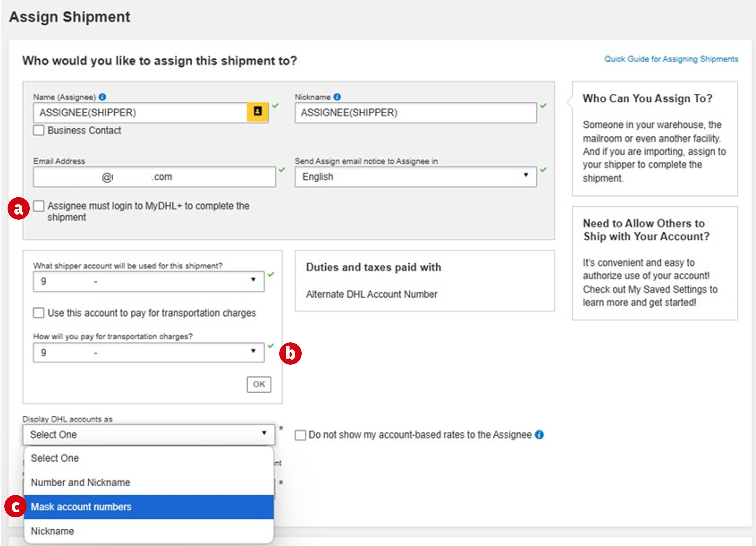Click info icon next to Nickname label
The width and height of the screenshot is (756, 546).
pyautogui.click(x=337, y=97)
